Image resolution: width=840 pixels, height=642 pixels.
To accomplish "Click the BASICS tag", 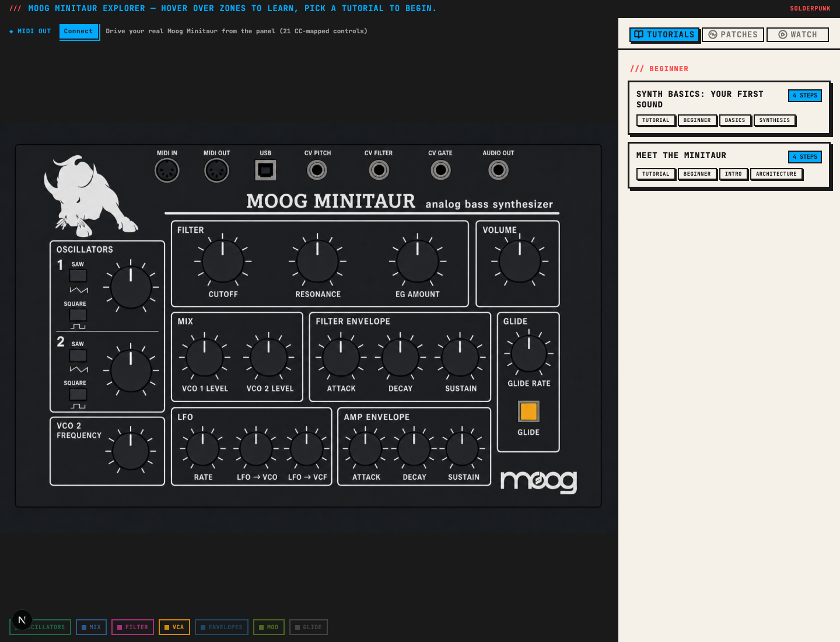I will coord(734,120).
